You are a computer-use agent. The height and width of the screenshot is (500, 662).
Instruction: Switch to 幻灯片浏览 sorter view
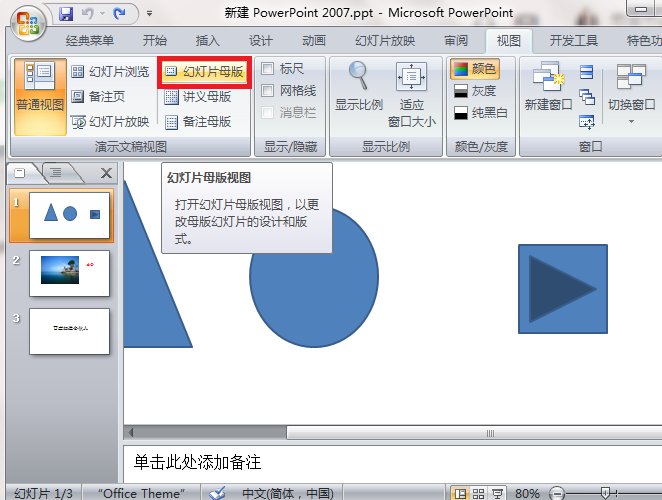coord(110,72)
